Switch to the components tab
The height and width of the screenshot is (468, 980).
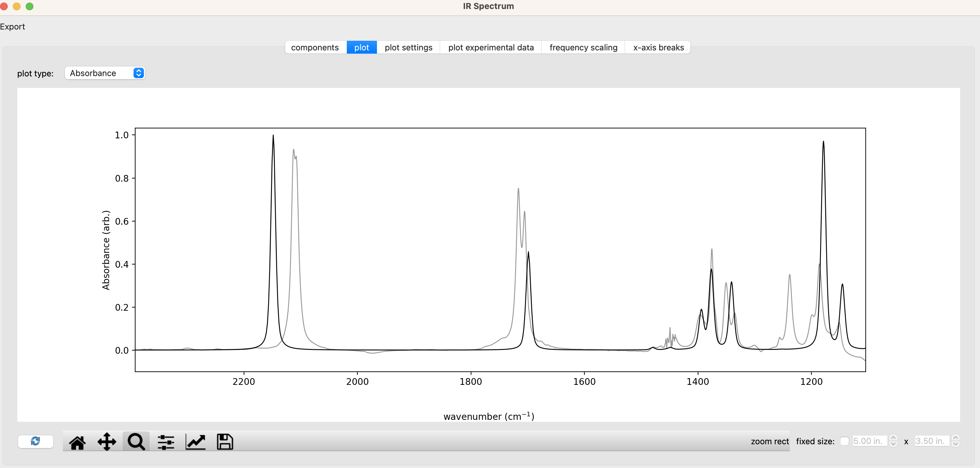(x=315, y=48)
